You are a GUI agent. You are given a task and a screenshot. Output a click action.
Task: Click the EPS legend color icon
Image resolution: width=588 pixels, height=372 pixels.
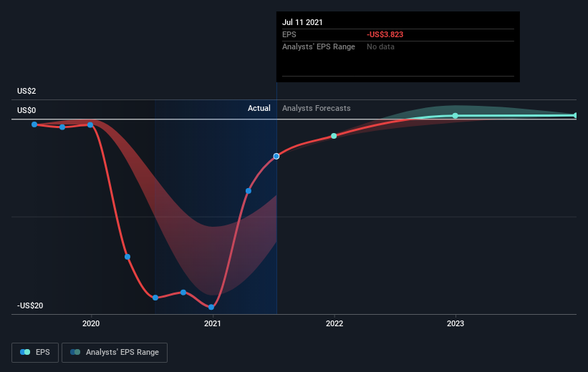pos(25,352)
